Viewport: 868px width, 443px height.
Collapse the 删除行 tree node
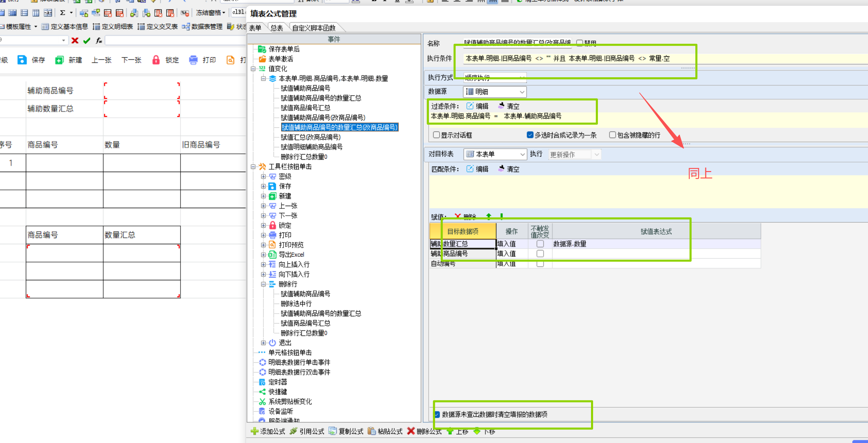point(263,284)
